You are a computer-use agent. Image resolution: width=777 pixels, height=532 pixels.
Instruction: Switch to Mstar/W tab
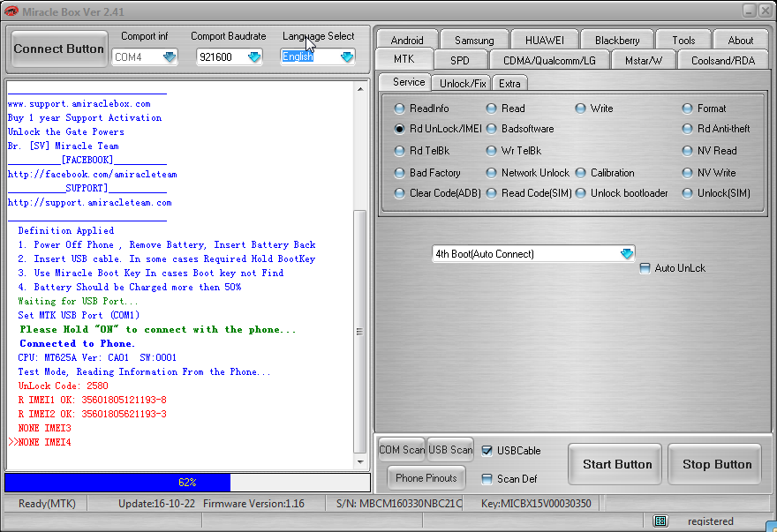(643, 60)
